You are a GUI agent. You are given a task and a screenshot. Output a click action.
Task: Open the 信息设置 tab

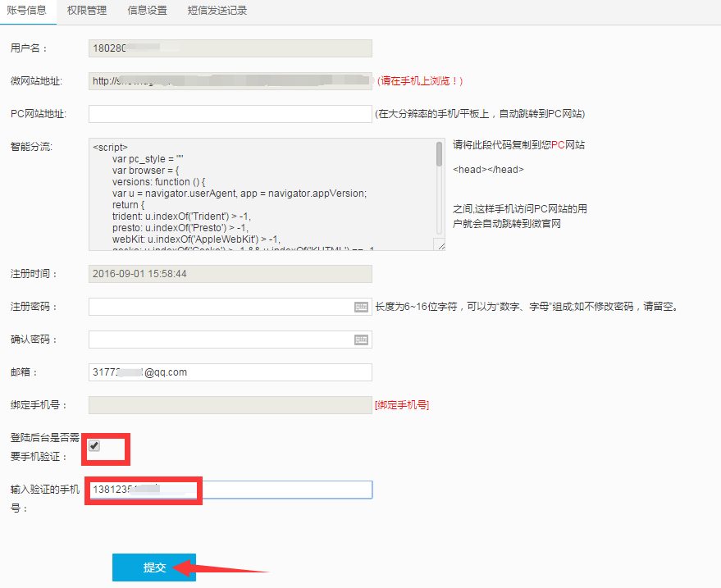coord(147,11)
